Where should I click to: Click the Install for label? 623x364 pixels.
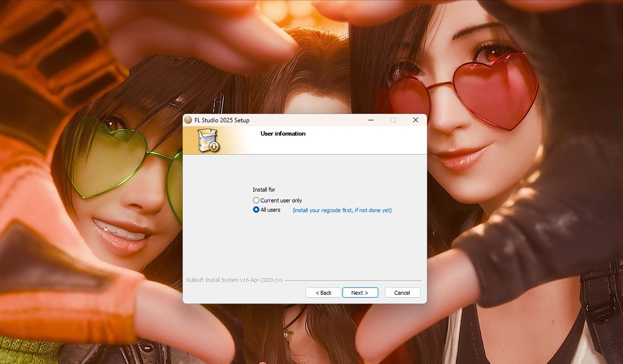point(264,190)
